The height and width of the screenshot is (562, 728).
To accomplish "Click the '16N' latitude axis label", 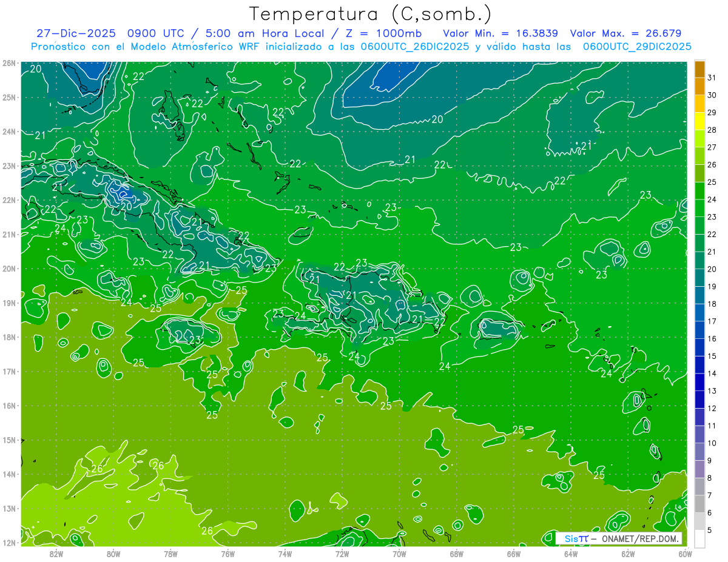I will [x=9, y=406].
